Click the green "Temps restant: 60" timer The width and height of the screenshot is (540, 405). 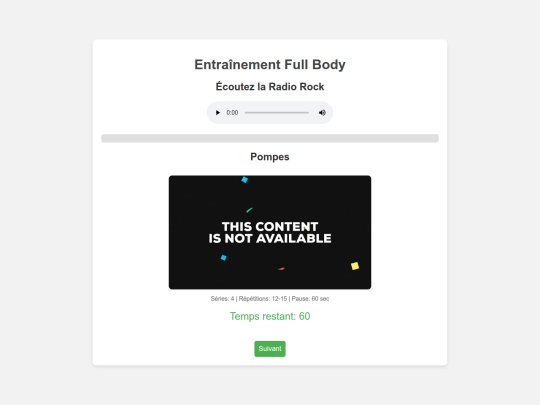[x=270, y=316]
